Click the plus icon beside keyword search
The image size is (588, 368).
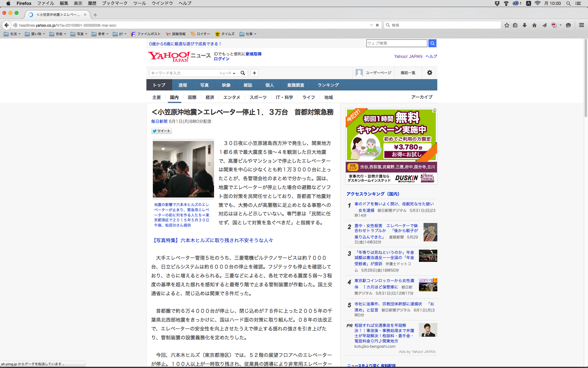pyautogui.click(x=254, y=73)
